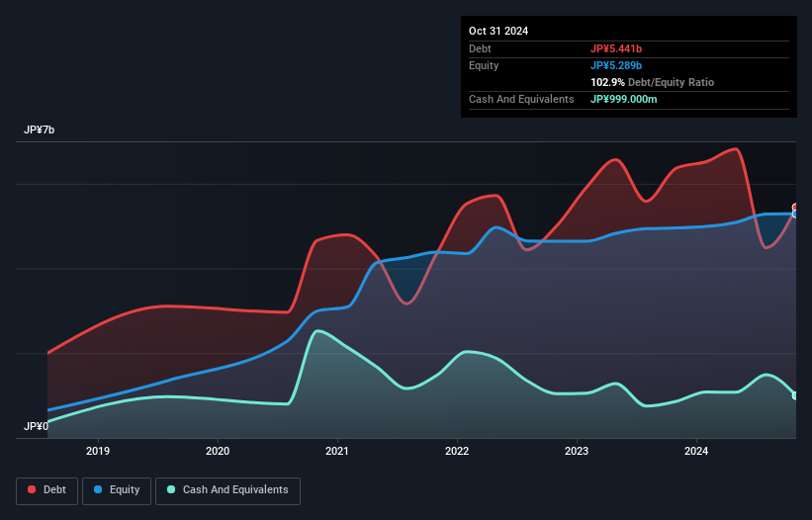Screen dimensions: 812x520
Task: Click the 2023 x-axis label
Action: pos(577,451)
